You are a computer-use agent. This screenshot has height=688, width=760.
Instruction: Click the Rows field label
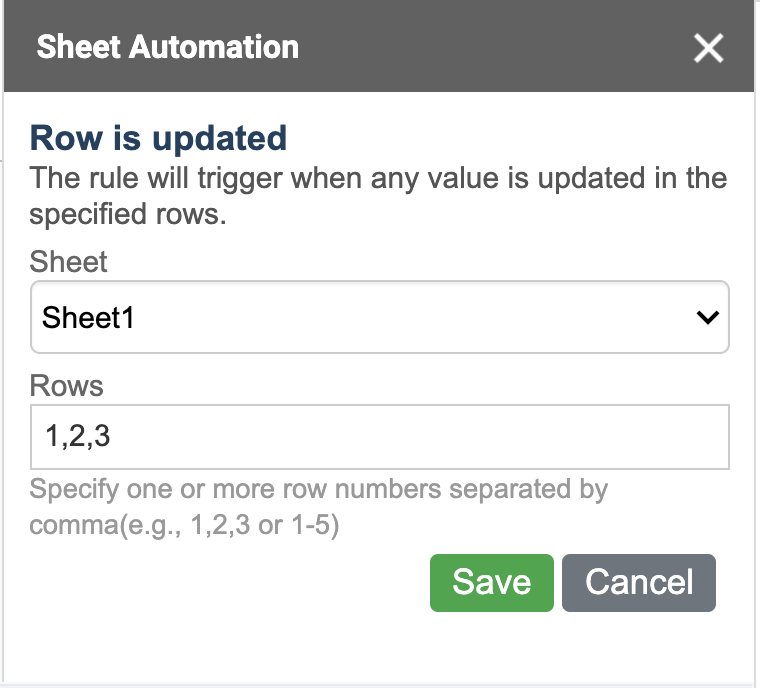(x=66, y=386)
